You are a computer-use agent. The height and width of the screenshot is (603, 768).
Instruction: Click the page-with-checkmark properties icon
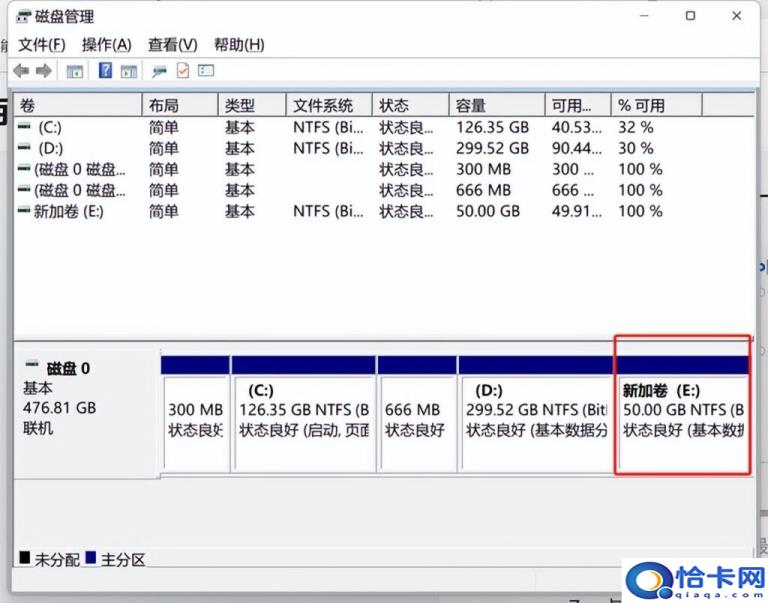(x=183, y=71)
